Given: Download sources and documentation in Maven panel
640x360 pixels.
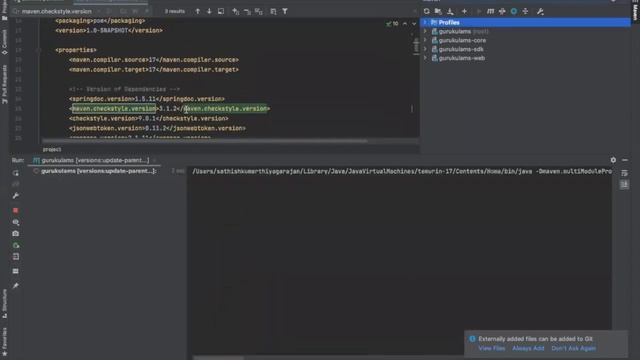Looking at the screenshot, I should pyautogui.click(x=450, y=11).
